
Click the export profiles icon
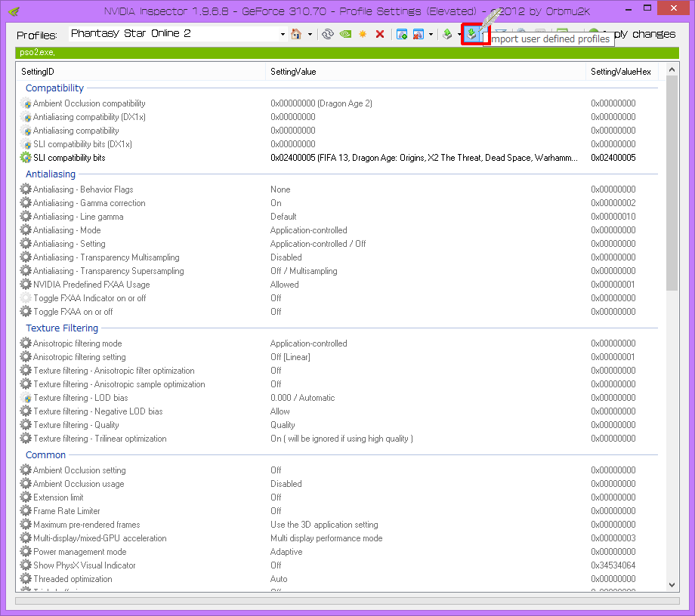447,34
